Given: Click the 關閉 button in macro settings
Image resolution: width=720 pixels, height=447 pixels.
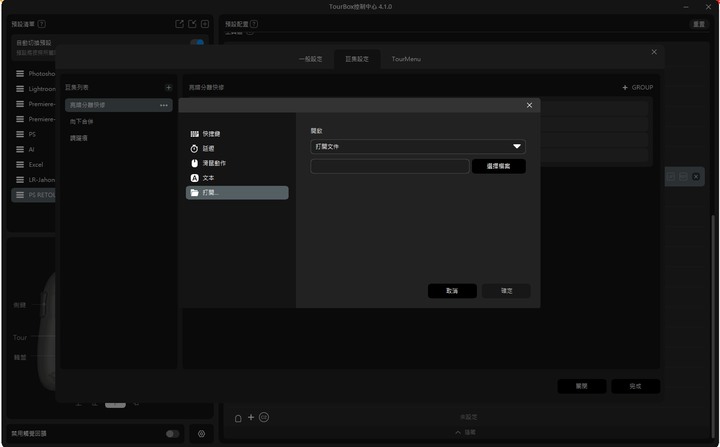Looking at the screenshot, I should tap(582, 386).
